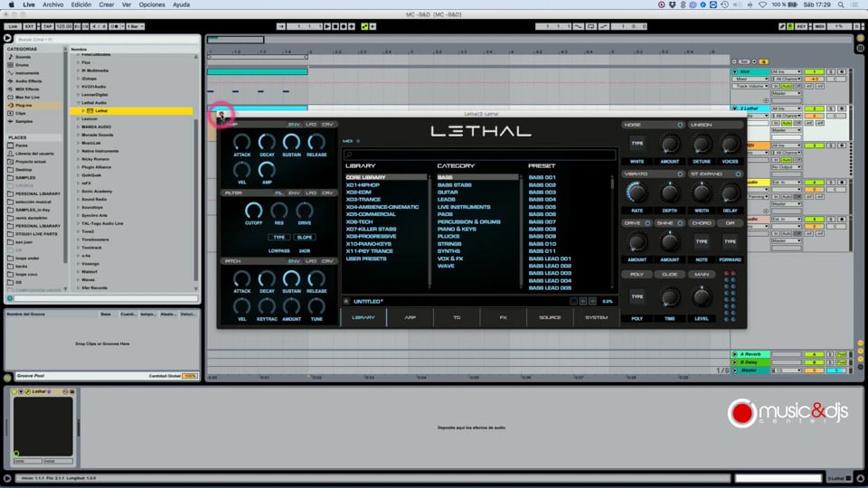Open the Apple menu
The image size is (868, 488).
click(11, 5)
